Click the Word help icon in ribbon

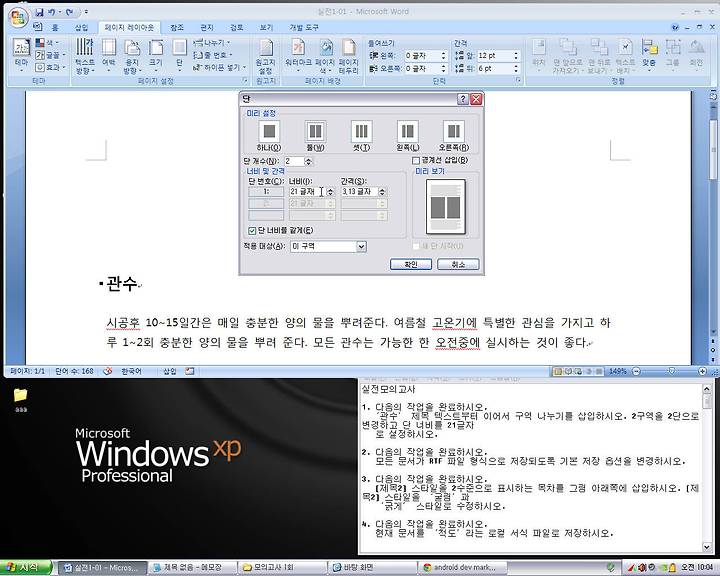pos(675,28)
